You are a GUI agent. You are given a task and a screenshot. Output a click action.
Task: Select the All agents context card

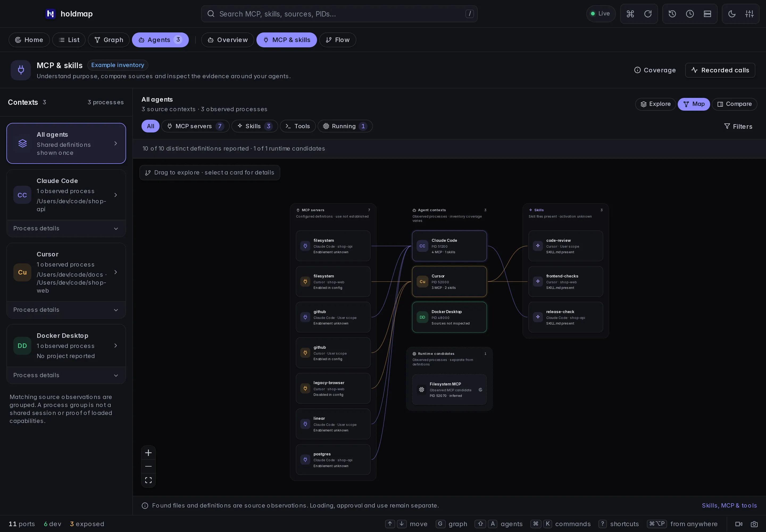click(x=66, y=143)
